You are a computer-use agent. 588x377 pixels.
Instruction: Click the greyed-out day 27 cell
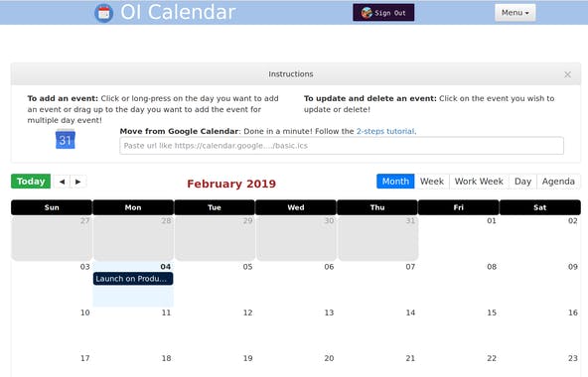(x=52, y=238)
